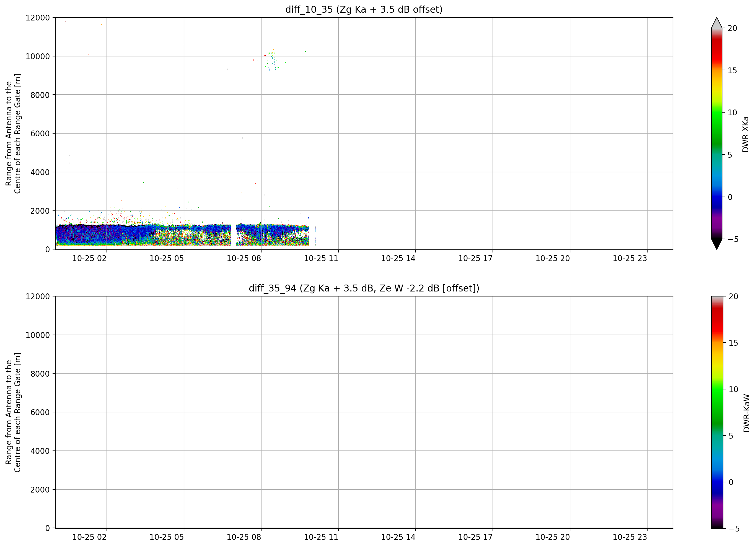
Task: Click the "2000" y-tick of diff_10_35 plot
Action: coord(40,211)
